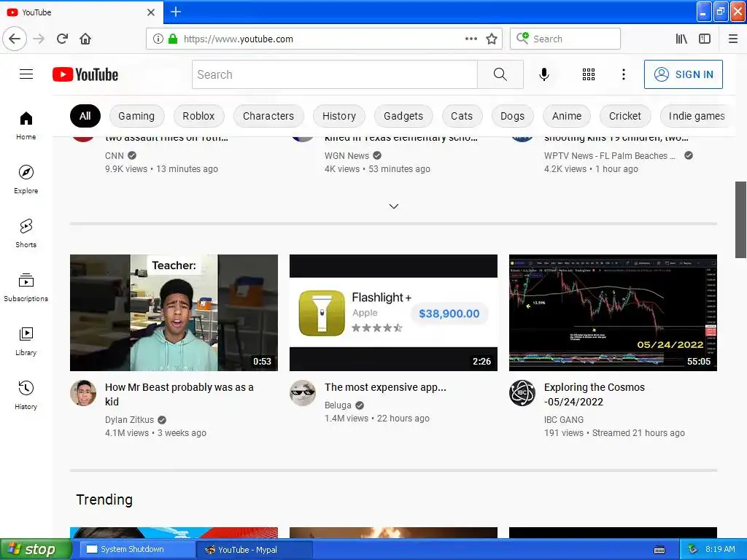
Task: Select the Characters filter chip
Action: pyautogui.click(x=268, y=116)
